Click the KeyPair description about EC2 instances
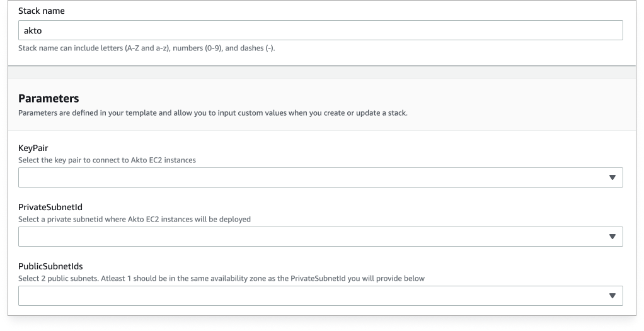Screen dimensions: 644x331 [x=106, y=160]
